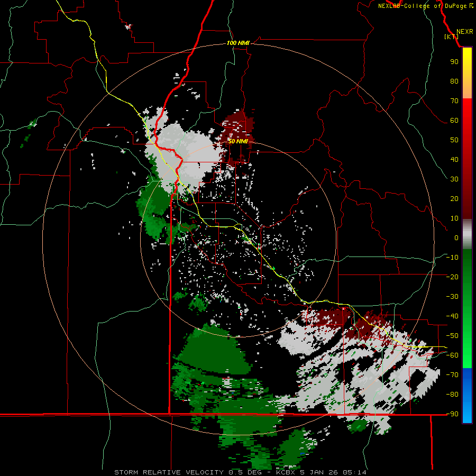The image size is (476, 476).
Task: Click the 90 value on the velocity scale
Action: 454,62
